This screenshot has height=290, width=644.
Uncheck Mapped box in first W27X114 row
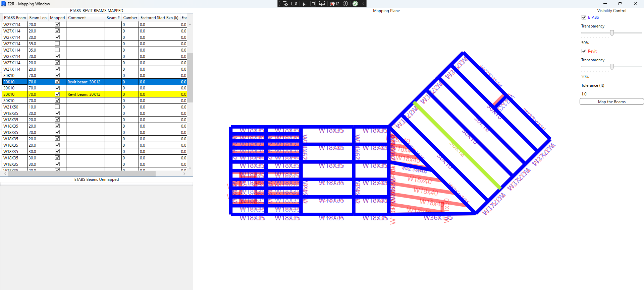[57, 24]
